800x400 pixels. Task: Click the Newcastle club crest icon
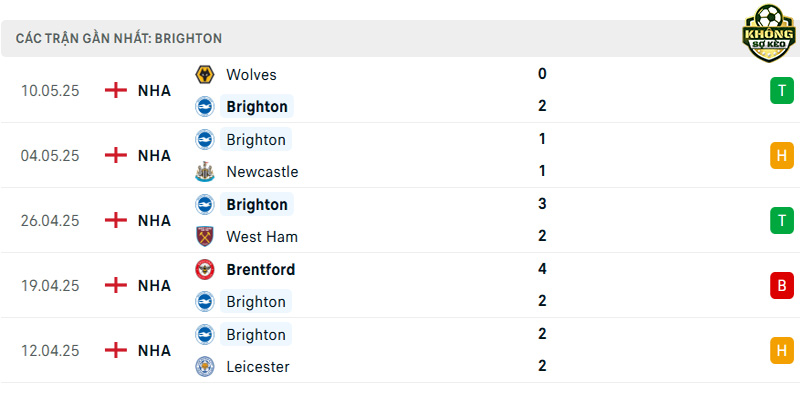[x=205, y=172]
